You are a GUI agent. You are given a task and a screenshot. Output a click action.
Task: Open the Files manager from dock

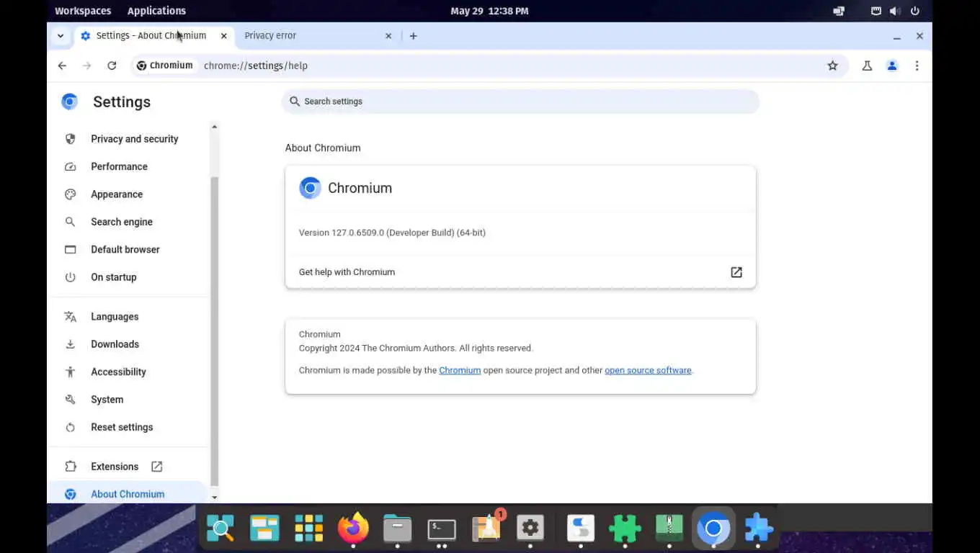pos(397,529)
